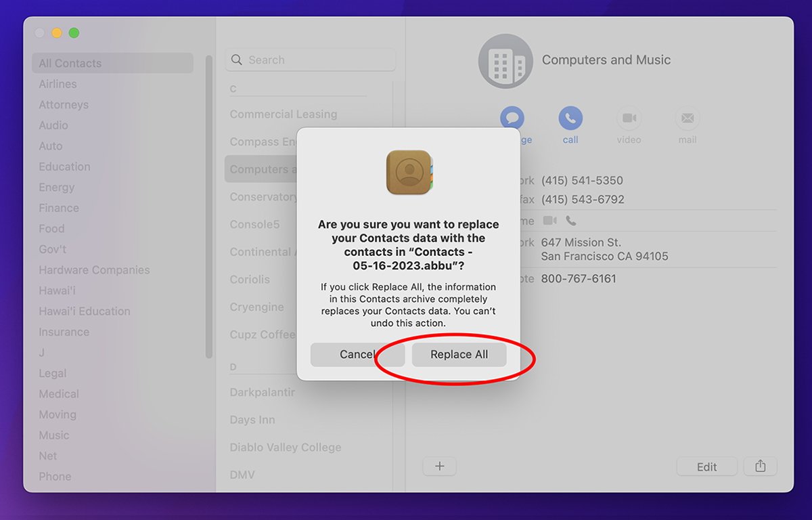812x520 pixels.
Task: Select the Attorneys group
Action: [64, 104]
